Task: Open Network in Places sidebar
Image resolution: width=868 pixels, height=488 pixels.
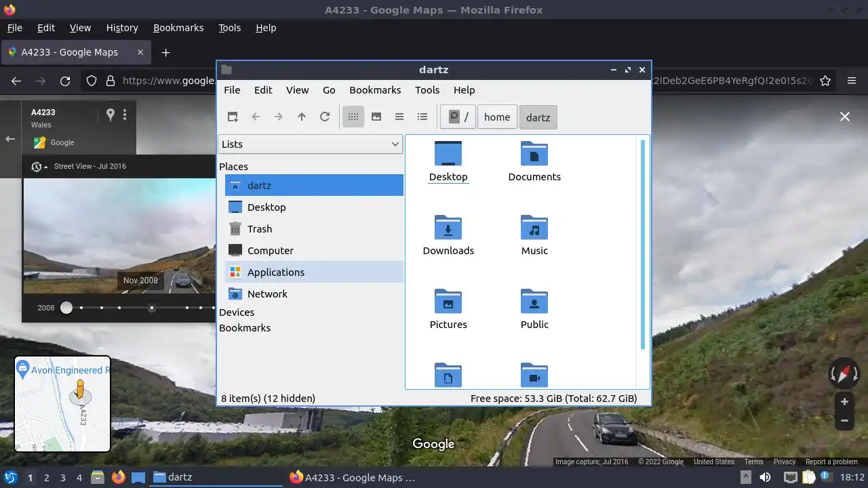Action: click(x=314, y=293)
